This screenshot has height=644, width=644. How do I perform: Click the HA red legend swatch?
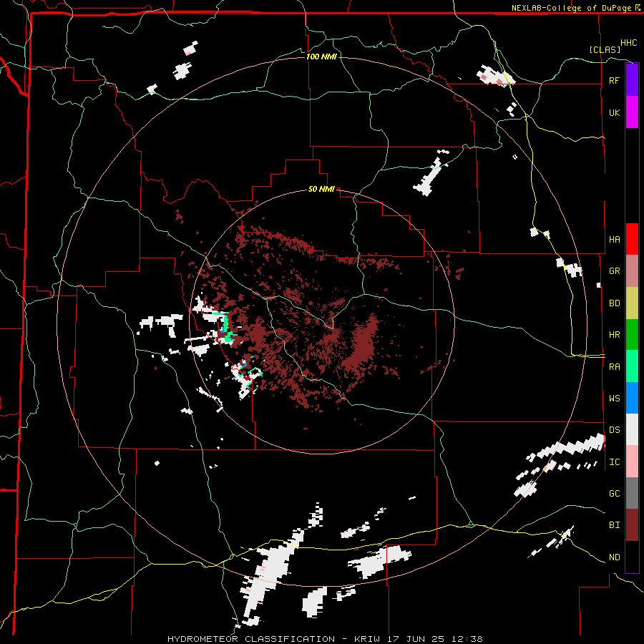point(632,239)
